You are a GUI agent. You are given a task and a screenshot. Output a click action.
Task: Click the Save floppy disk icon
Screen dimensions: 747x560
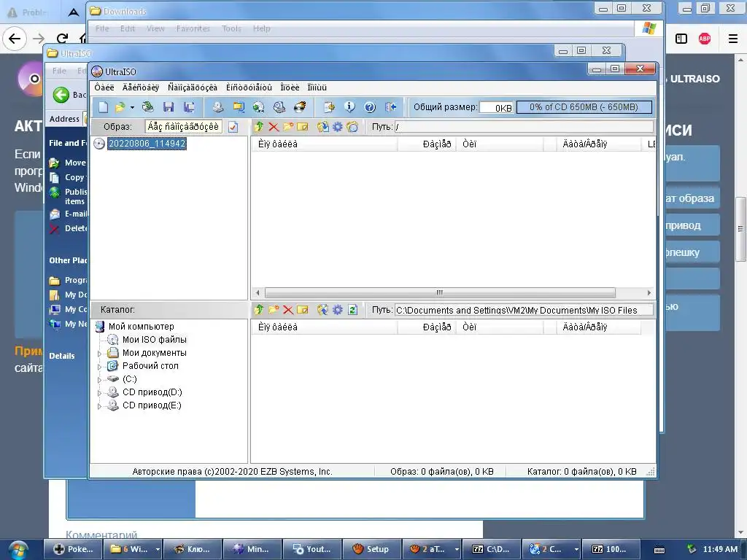pyautogui.click(x=169, y=107)
